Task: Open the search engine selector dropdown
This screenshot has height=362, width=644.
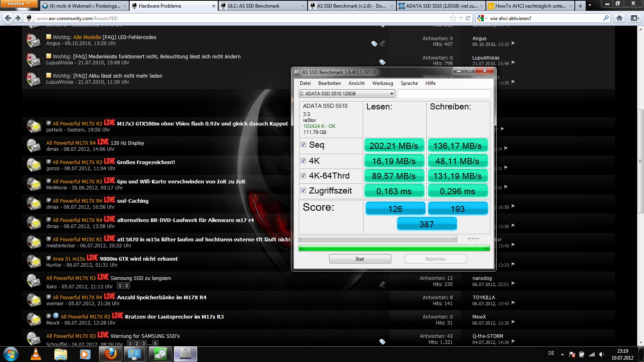Action: click(482, 18)
